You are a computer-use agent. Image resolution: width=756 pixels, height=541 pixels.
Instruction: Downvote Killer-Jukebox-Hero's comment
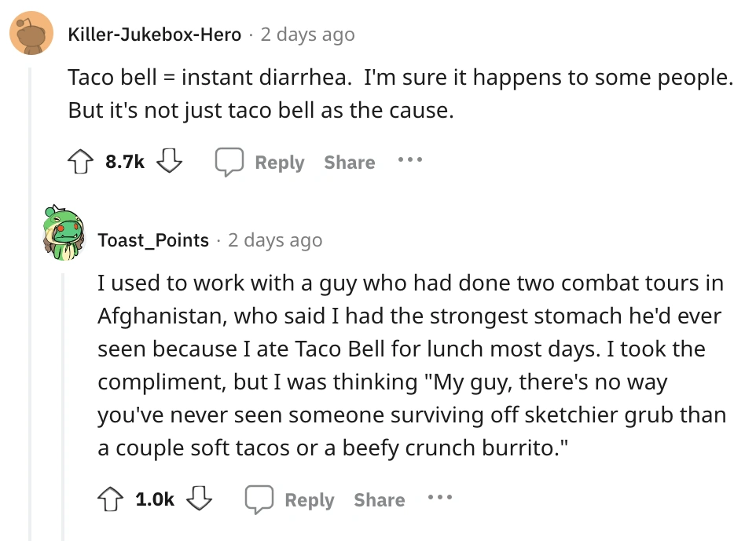point(170,161)
